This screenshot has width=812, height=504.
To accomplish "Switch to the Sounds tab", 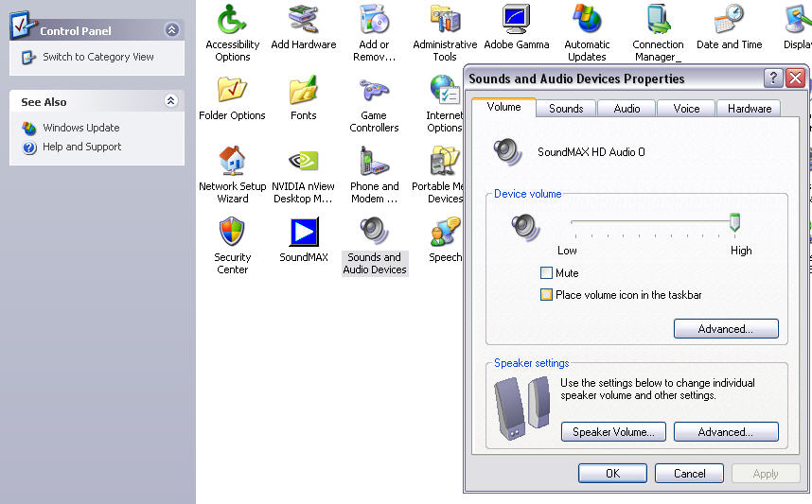I will click(x=566, y=108).
